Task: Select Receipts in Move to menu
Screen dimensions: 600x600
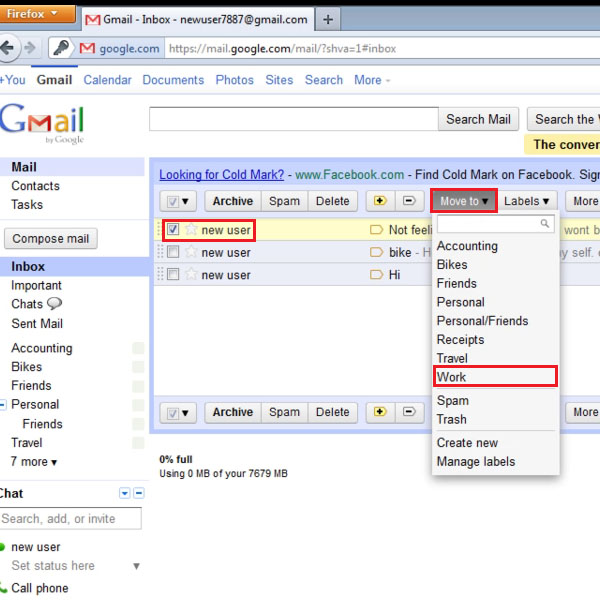Action: pos(495,339)
